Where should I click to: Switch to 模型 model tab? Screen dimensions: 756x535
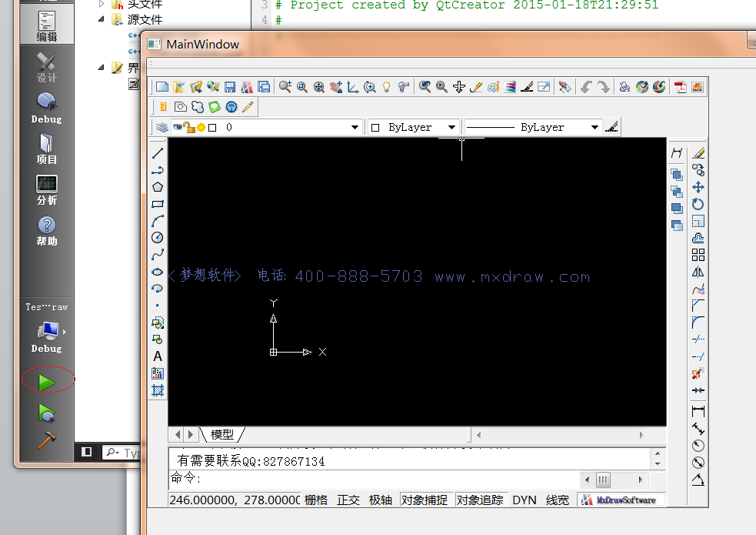click(222, 435)
